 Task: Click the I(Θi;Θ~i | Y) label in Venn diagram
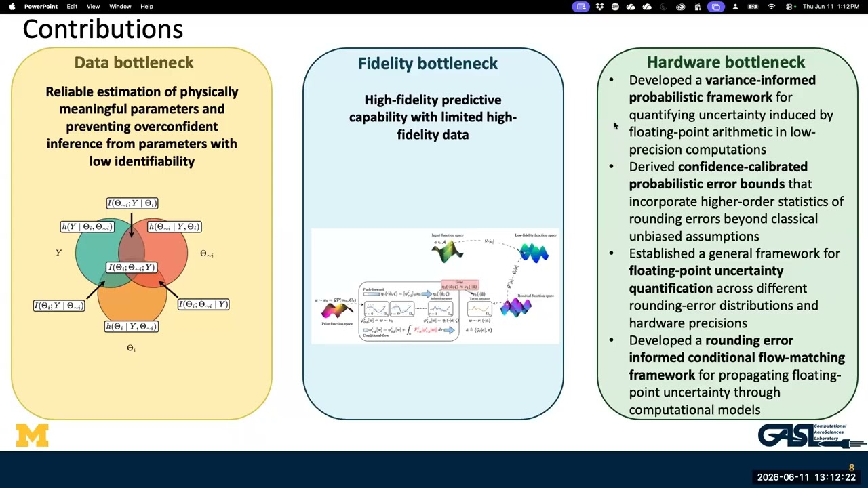(x=203, y=304)
